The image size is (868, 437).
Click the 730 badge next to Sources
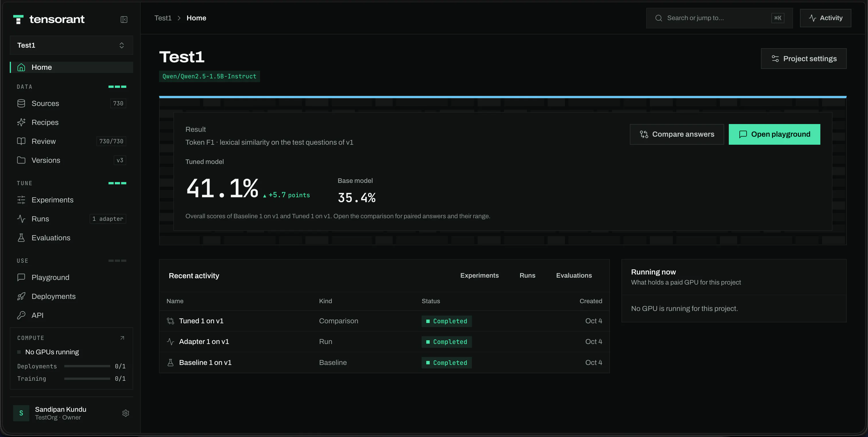pyautogui.click(x=118, y=103)
